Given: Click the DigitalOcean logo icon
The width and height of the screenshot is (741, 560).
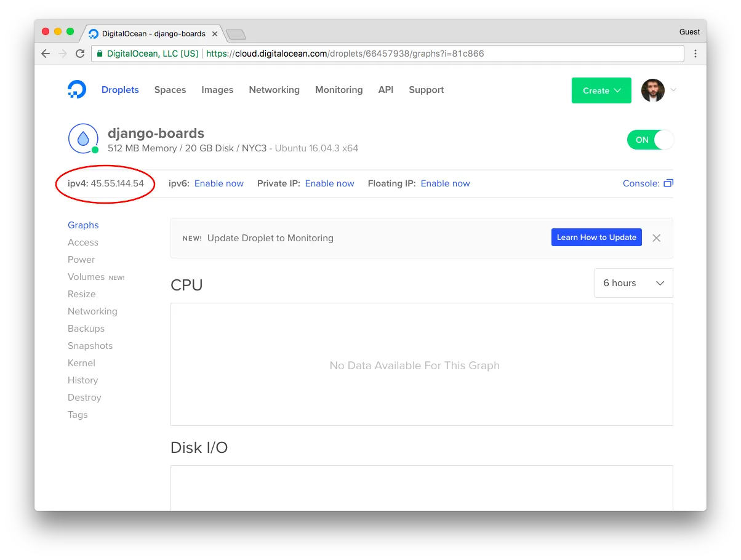Looking at the screenshot, I should pos(77,90).
